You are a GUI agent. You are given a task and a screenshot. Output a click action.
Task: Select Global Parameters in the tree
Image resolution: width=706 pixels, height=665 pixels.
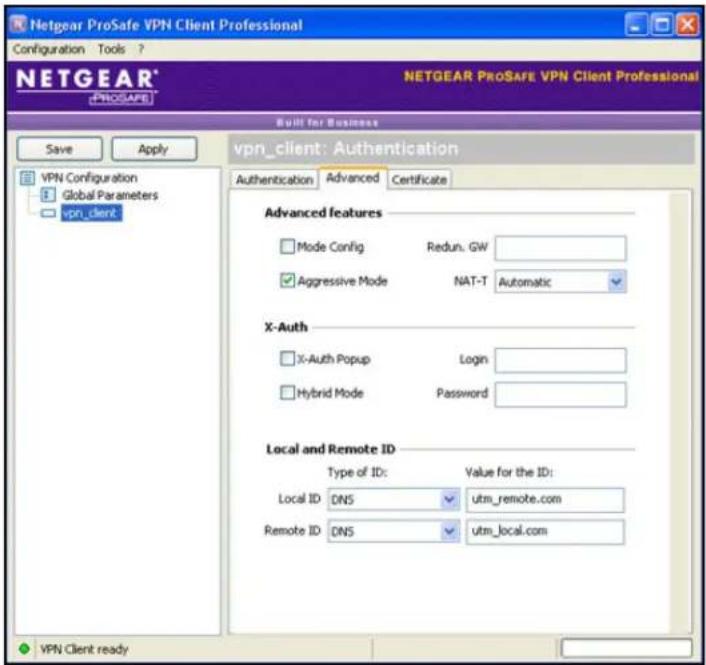(110, 195)
